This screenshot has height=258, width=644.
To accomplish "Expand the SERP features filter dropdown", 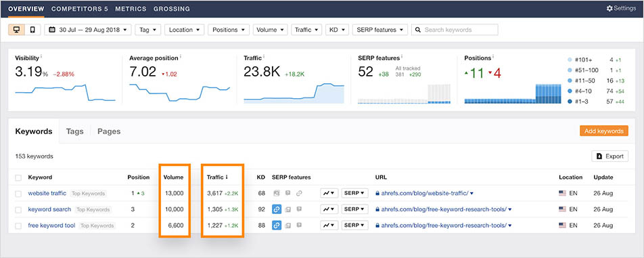I will pos(380,30).
